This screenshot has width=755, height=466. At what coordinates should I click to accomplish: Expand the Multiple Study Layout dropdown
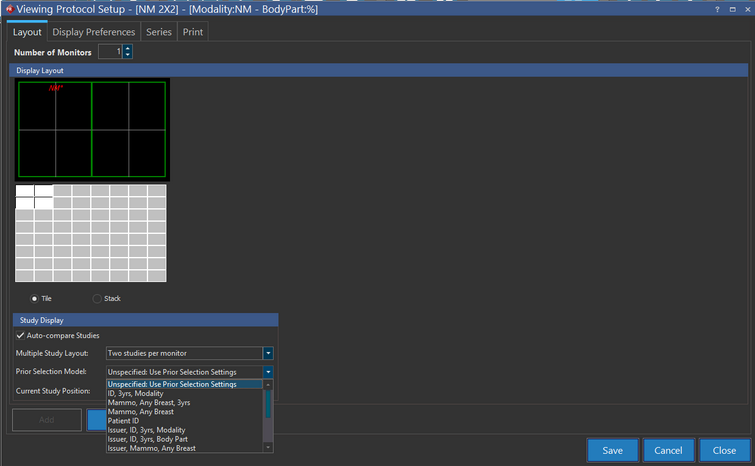268,353
